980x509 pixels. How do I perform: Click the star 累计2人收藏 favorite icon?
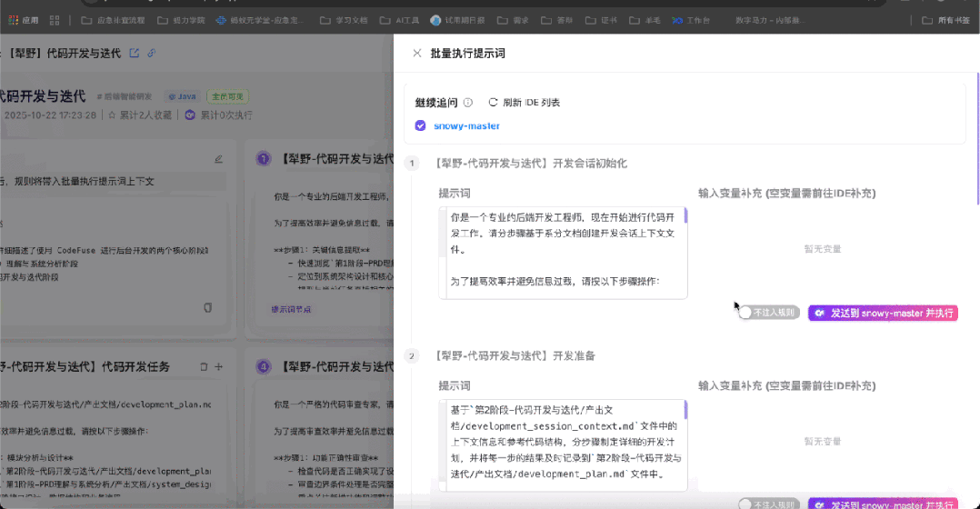(112, 115)
